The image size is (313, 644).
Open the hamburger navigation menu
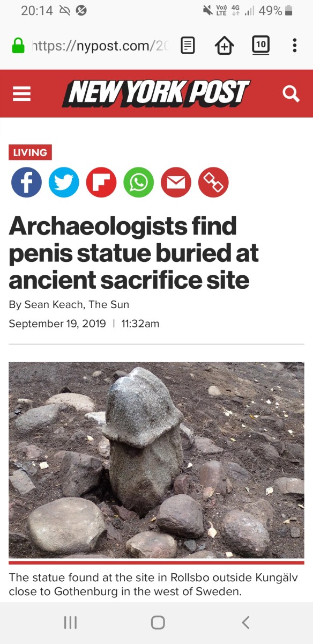click(x=22, y=94)
